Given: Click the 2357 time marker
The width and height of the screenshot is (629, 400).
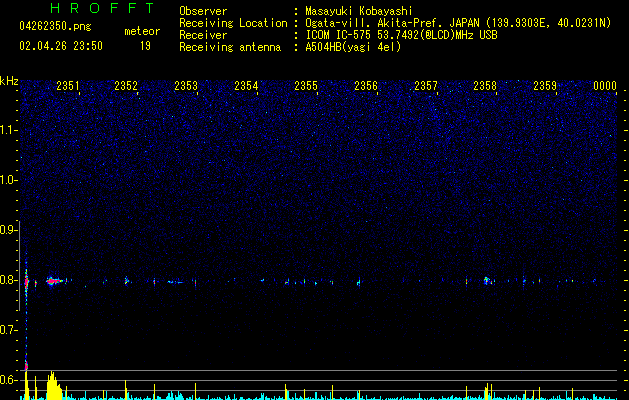Looking at the screenshot, I should (426, 86).
